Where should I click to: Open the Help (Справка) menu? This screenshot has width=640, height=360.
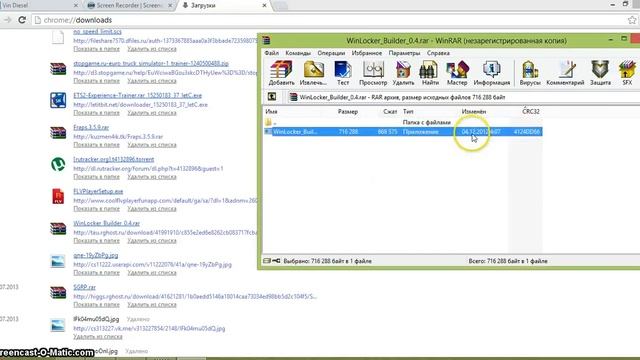(438, 53)
